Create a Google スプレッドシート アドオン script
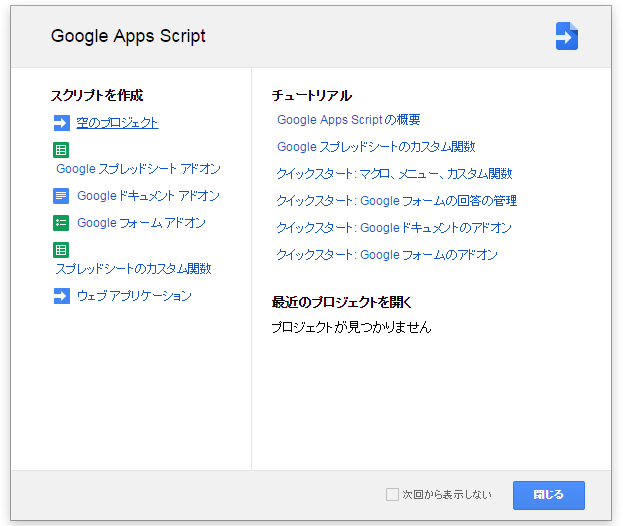This screenshot has height=526, width=623. [x=138, y=169]
